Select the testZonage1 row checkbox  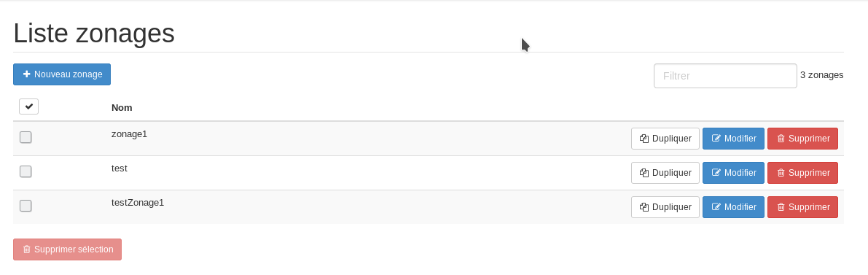[26, 206]
